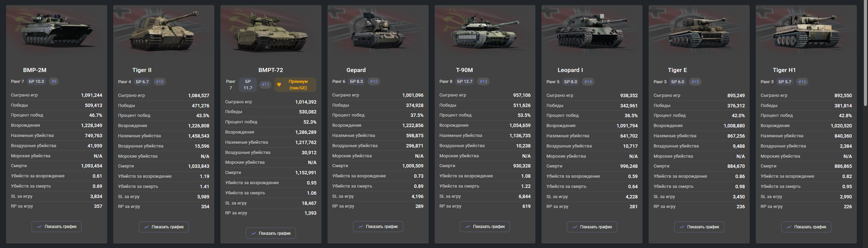The height and width of the screenshot is (248, 868).
Task: Click the #9 rank badge on BMP-2M
Action: click(x=54, y=82)
